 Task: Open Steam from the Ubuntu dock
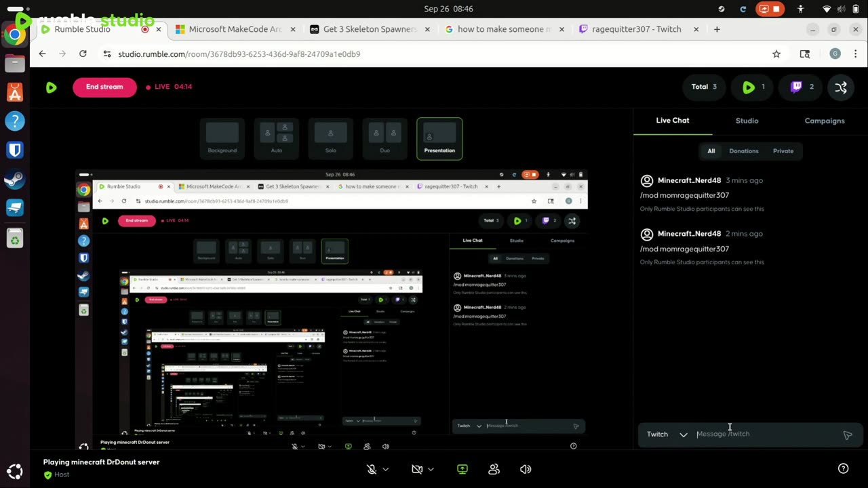click(14, 180)
